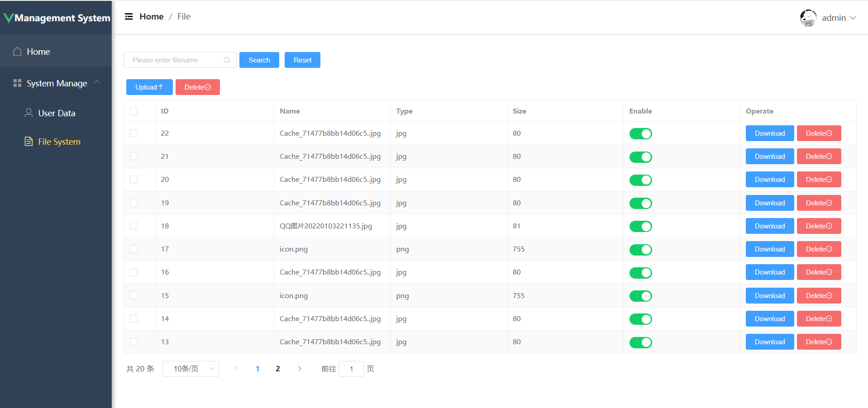Toggle the select-all checkbox in header
The image size is (868, 408).
coord(134,111)
